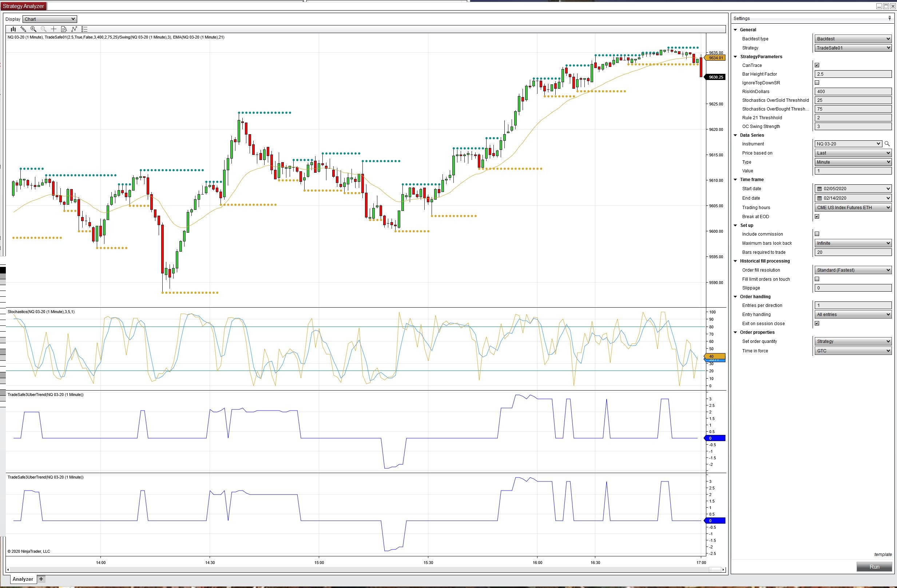Click the Zoom In magnifier icon
The height and width of the screenshot is (588, 897).
coord(33,29)
